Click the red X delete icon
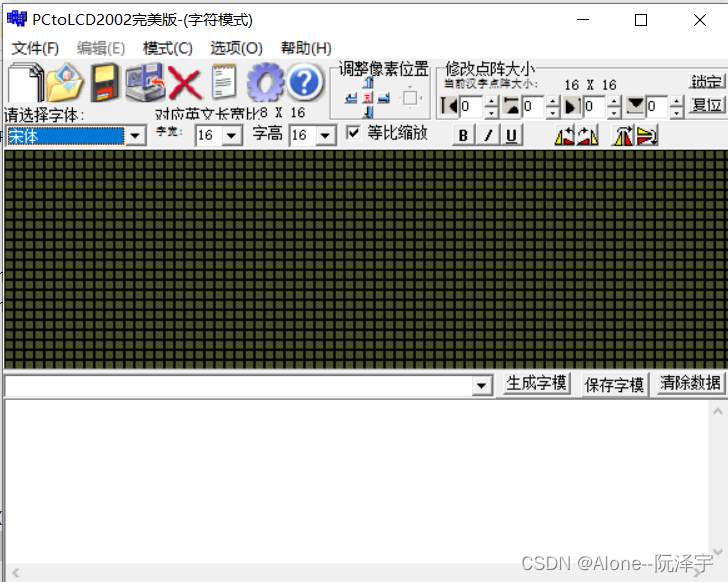Image resolution: width=728 pixels, height=582 pixels. pos(185,83)
